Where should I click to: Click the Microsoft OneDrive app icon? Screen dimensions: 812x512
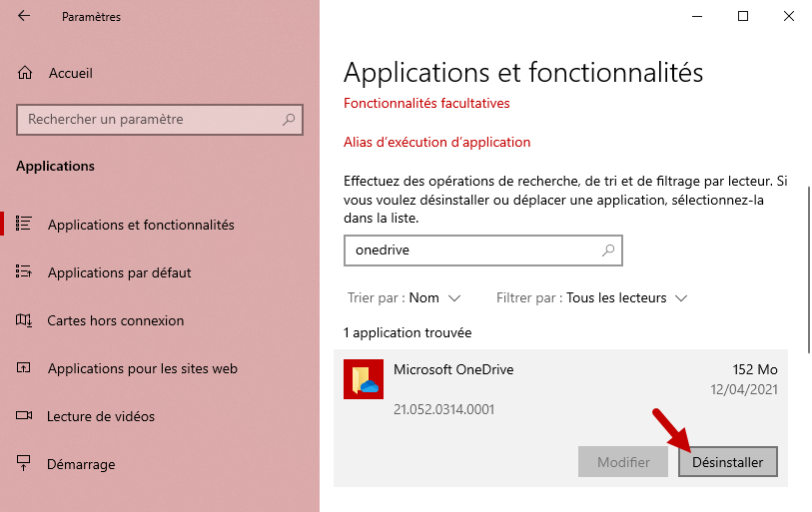tap(364, 379)
